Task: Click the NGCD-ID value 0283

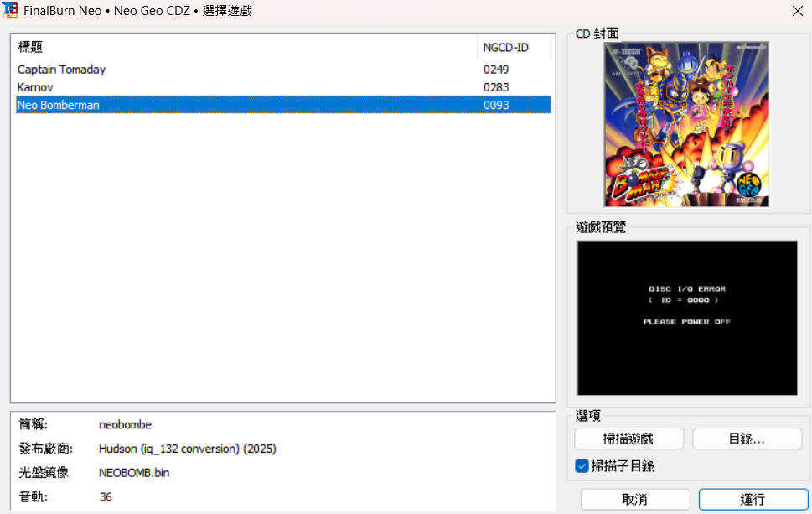Action: click(496, 87)
